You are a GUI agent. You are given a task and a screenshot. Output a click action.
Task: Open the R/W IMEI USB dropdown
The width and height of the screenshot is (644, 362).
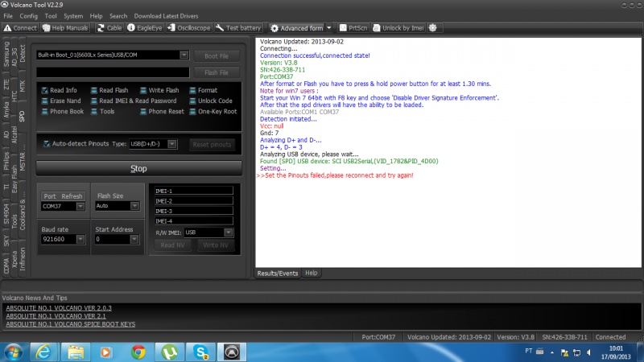click(x=229, y=232)
